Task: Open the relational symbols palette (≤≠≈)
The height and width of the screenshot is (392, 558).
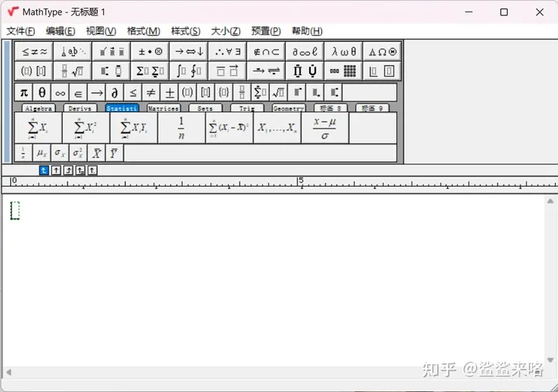Action: (34, 52)
